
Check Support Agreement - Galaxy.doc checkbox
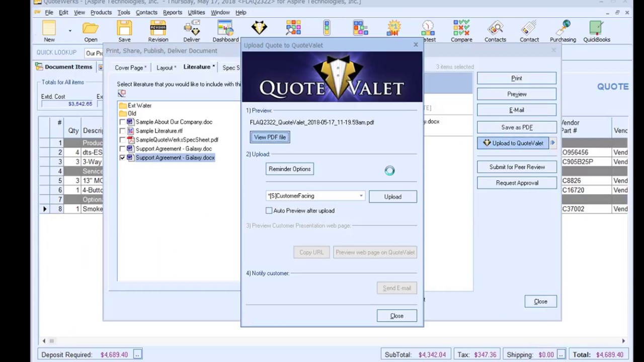[x=122, y=149]
